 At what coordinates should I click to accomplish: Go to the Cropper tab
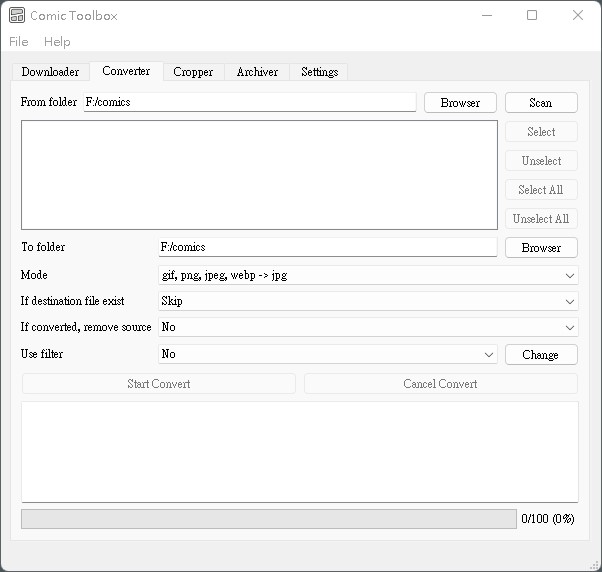(x=193, y=72)
